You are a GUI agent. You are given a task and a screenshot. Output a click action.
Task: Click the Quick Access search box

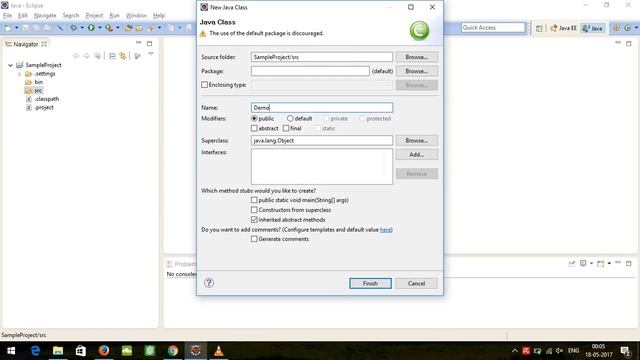[493, 27]
